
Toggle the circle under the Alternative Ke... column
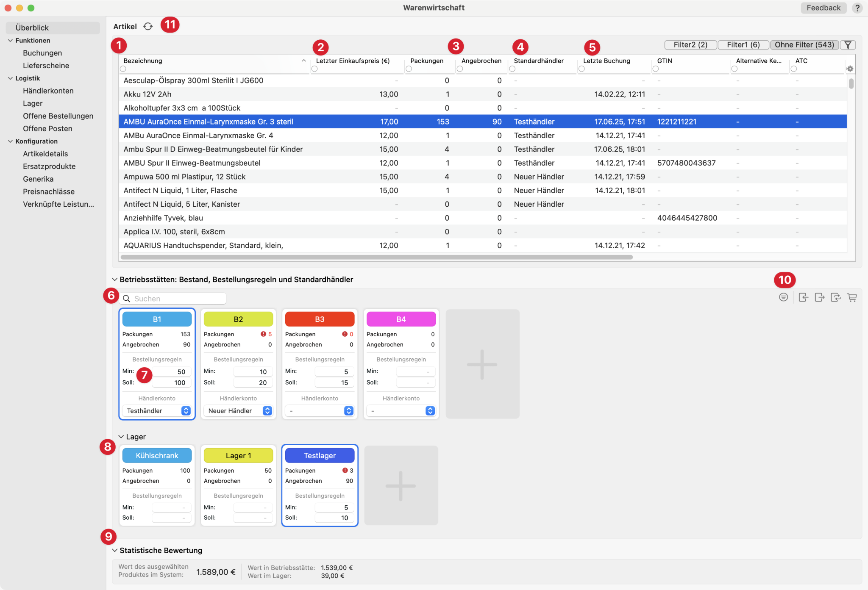pos(734,69)
